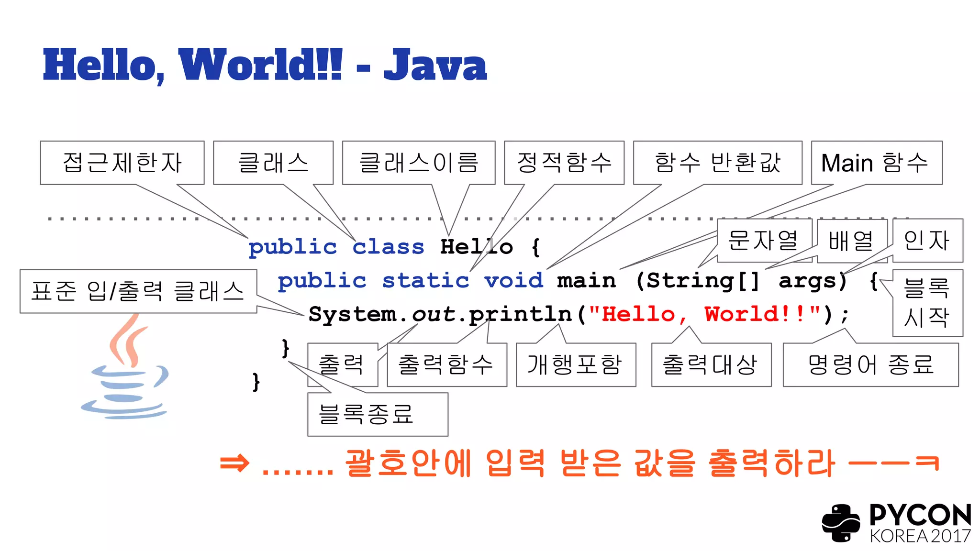Image resolution: width=980 pixels, height=551 pixels.
Task: Select the '정적함수' callout box
Action: 564,163
